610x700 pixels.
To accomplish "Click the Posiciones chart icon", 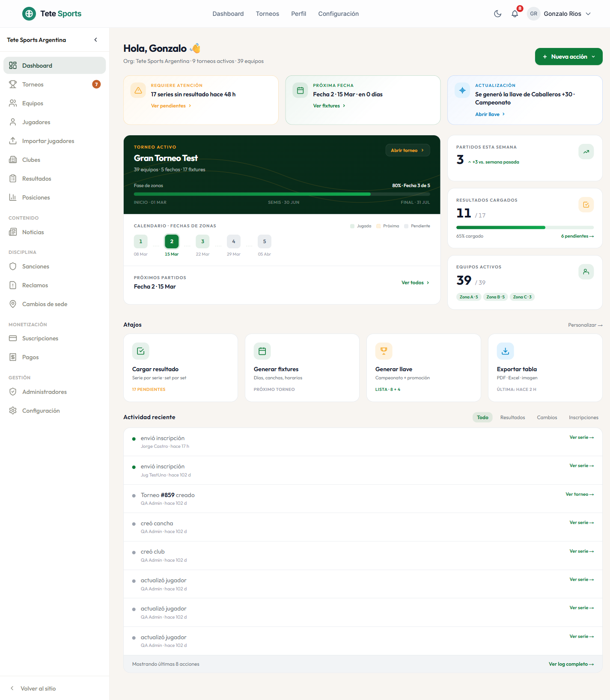I will point(13,197).
